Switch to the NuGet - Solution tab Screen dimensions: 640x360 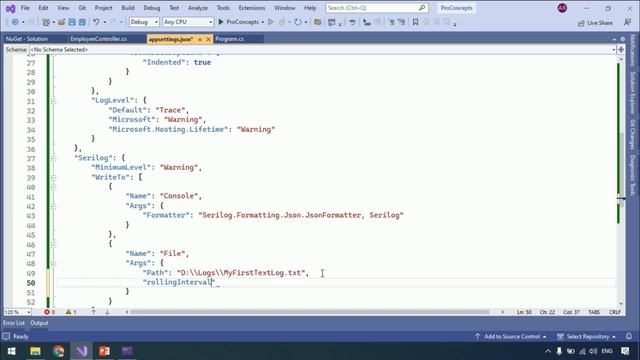pos(27,39)
